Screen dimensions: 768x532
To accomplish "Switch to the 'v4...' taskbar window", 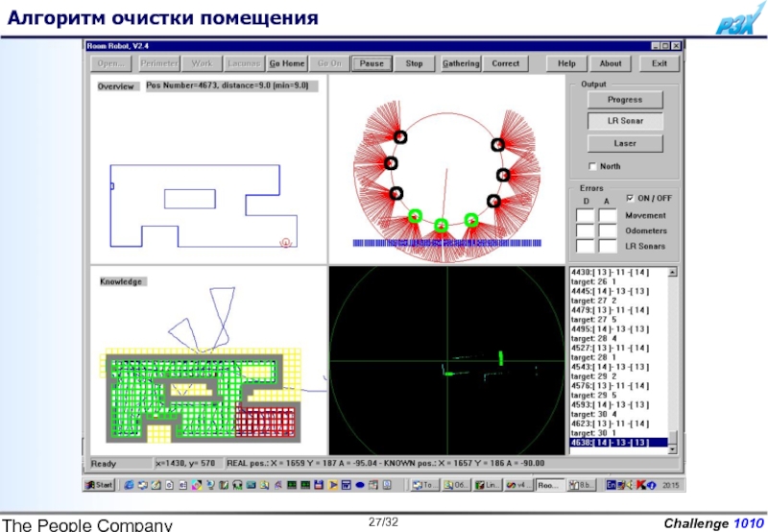I will click(518, 485).
